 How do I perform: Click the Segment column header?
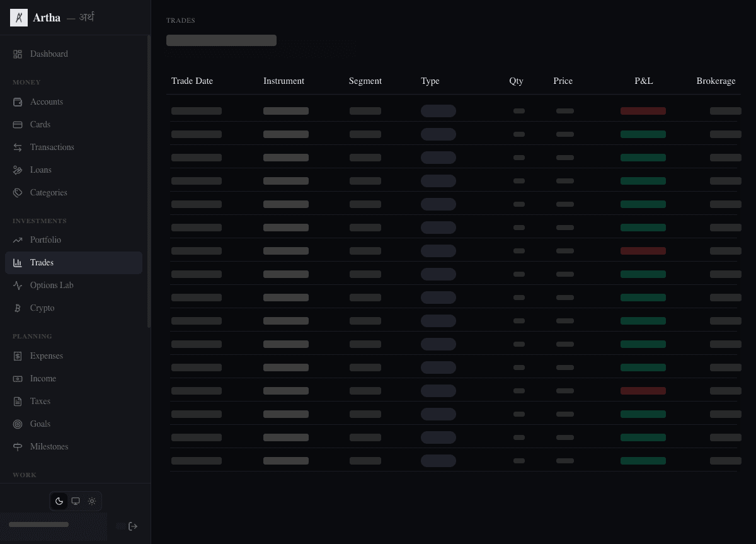tap(365, 81)
